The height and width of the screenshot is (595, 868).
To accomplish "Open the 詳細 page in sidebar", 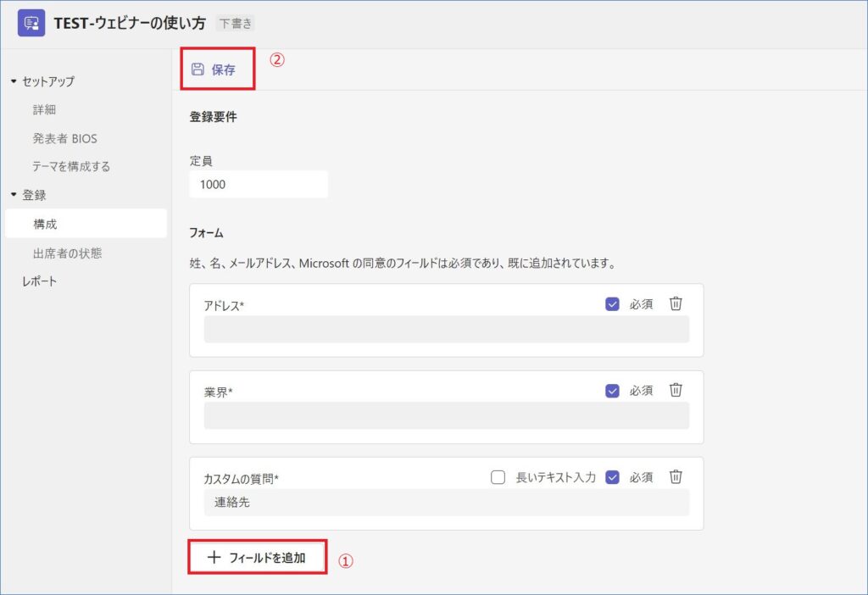I will click(45, 110).
